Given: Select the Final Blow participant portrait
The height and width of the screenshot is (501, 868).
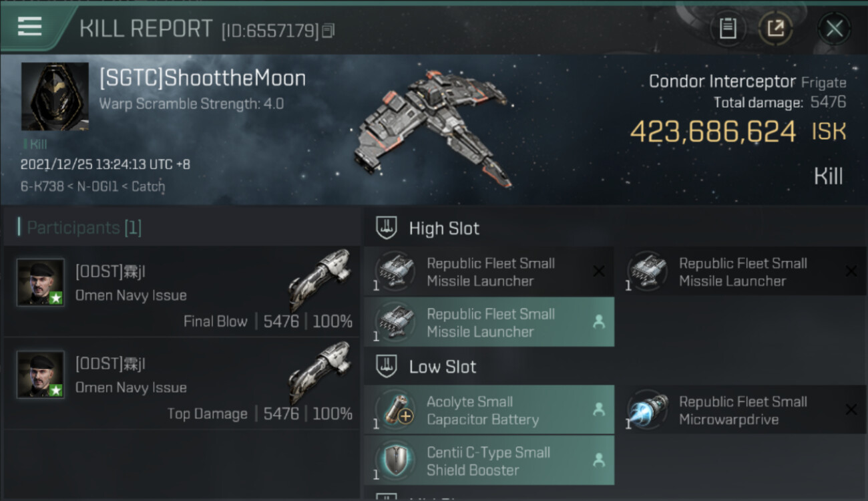Looking at the screenshot, I should (x=41, y=282).
